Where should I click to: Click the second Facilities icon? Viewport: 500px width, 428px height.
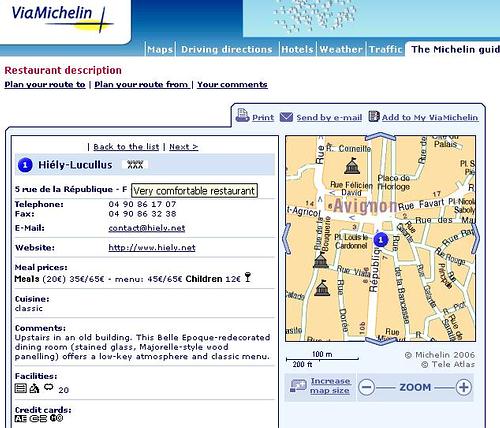pyautogui.click(x=34, y=388)
